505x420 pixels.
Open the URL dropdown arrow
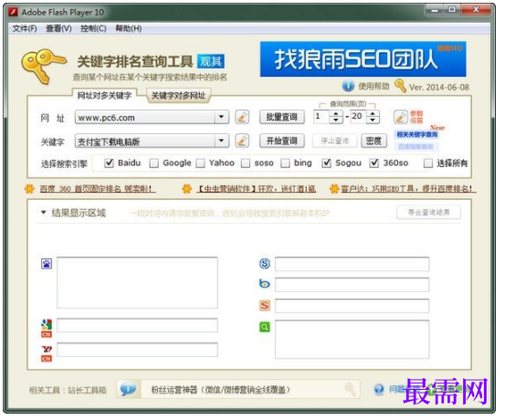point(222,117)
